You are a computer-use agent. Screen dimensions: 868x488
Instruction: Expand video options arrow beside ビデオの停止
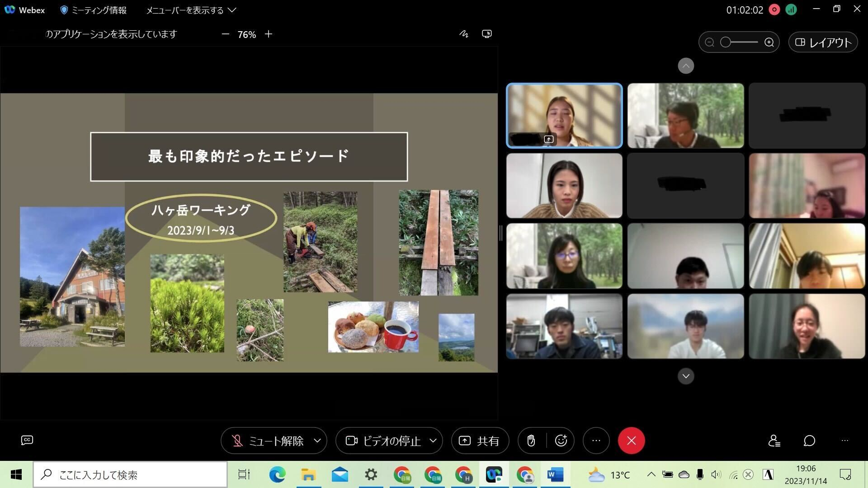tap(433, 441)
